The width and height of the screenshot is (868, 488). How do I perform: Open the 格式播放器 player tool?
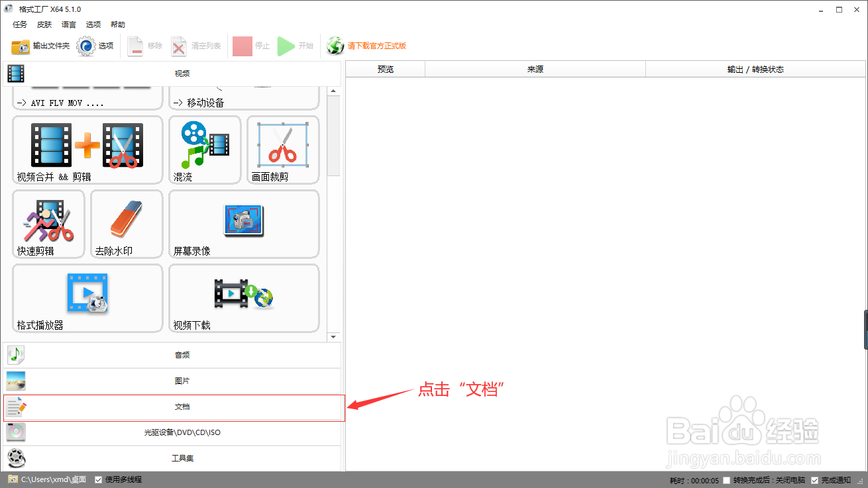click(x=87, y=298)
